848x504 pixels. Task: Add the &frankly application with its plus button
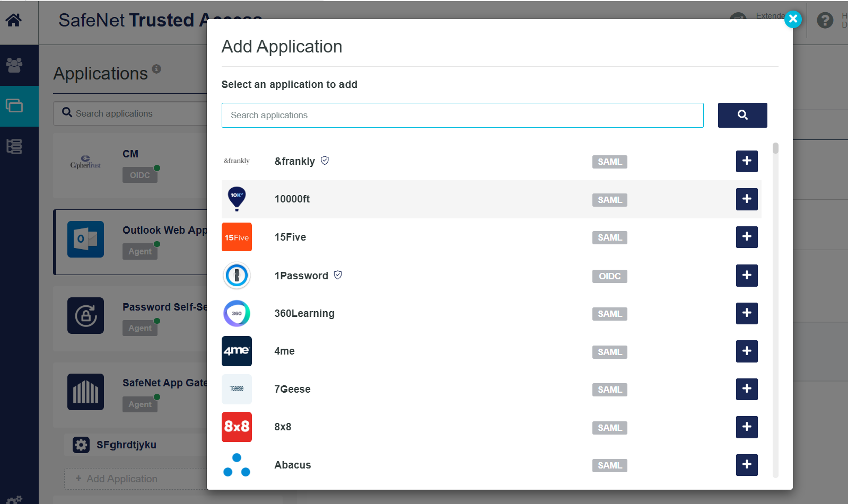tap(747, 161)
